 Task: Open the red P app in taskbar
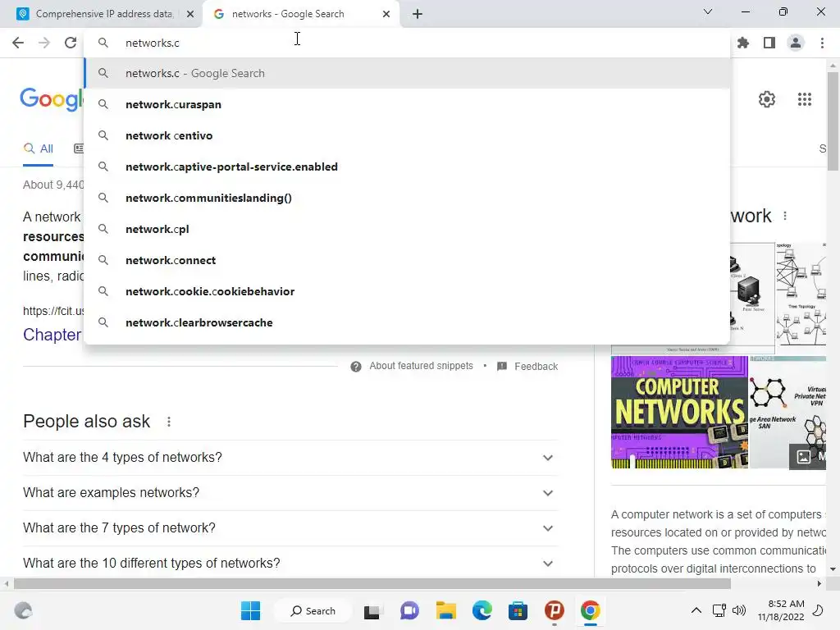[x=555, y=610]
